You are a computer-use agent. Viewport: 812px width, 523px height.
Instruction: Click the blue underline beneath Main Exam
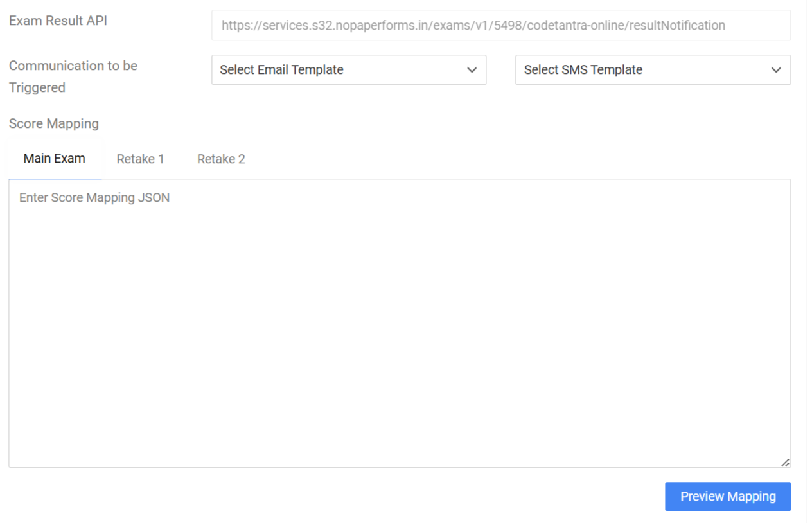(x=55, y=178)
